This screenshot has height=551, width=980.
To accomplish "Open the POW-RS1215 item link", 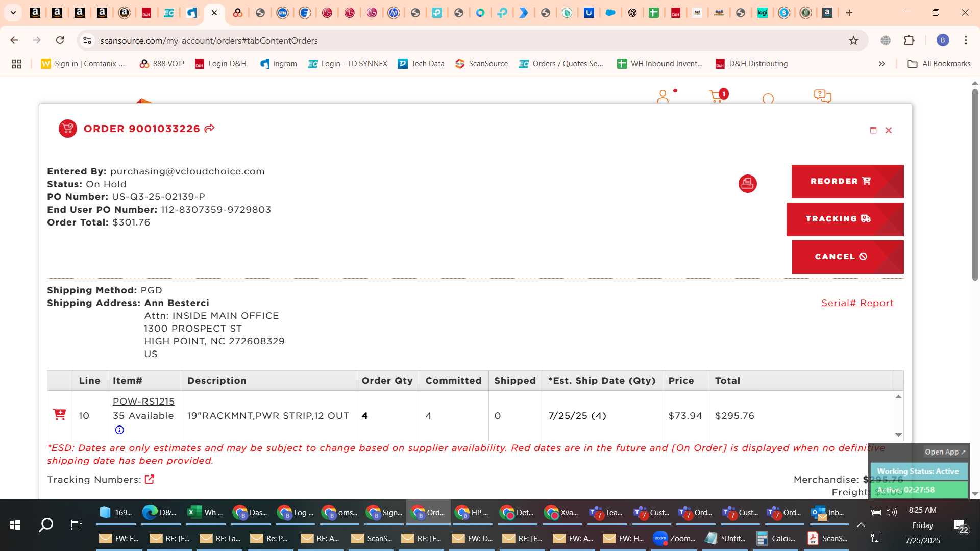I will tap(143, 402).
